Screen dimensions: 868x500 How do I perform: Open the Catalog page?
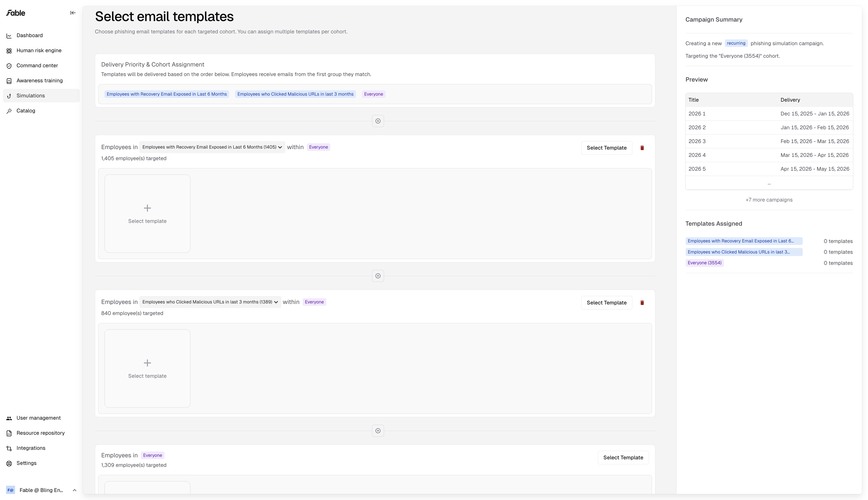point(26,111)
